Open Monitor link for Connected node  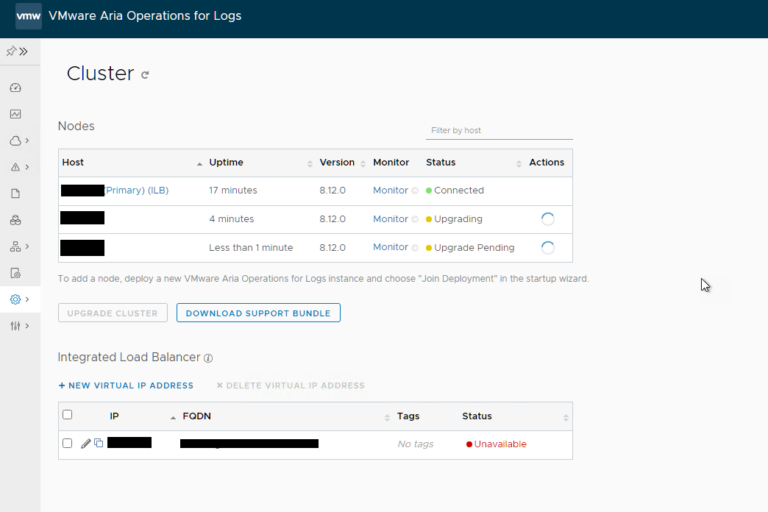tap(390, 190)
